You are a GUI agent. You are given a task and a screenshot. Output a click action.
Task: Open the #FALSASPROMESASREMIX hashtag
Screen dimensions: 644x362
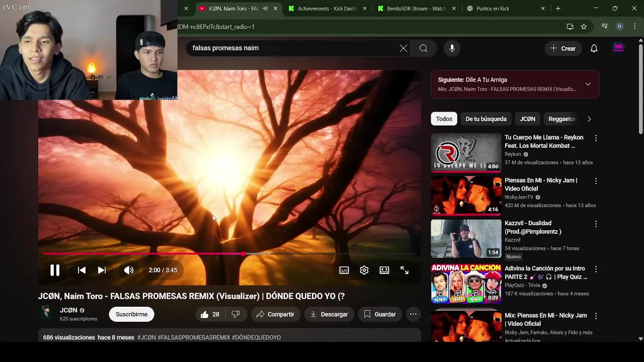(194, 337)
